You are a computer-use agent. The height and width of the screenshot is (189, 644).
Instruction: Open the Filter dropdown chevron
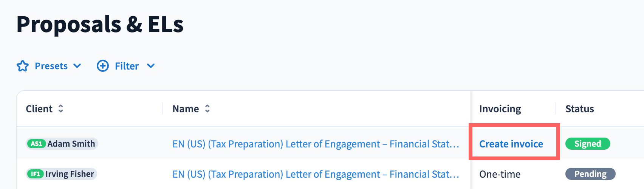pyautogui.click(x=151, y=66)
